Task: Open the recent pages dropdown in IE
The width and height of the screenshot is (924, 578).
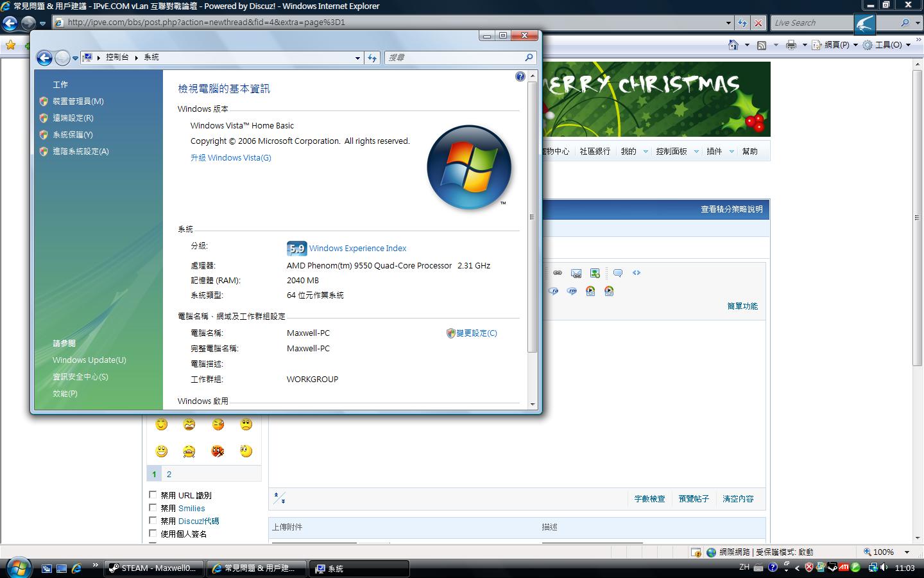Action: coord(42,23)
